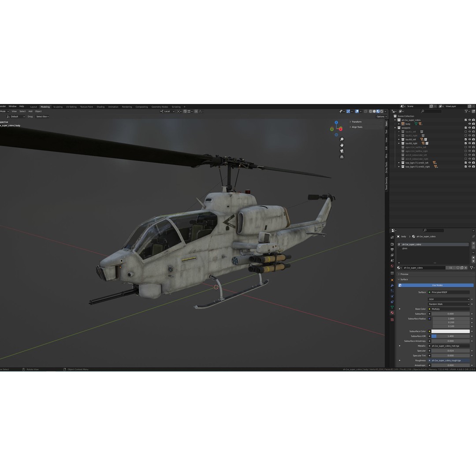Hide body object with eye icon
The width and height of the screenshot is (476, 476).
[x=469, y=124]
